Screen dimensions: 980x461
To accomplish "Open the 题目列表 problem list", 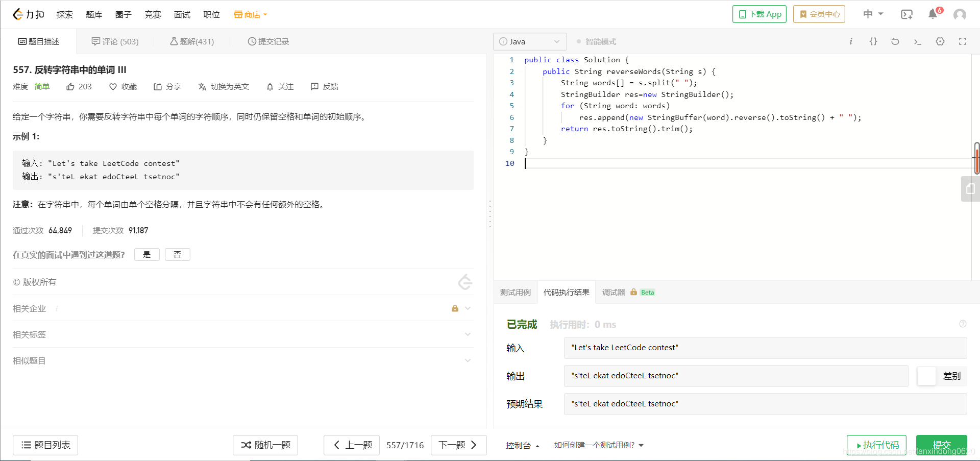I will (x=45, y=445).
